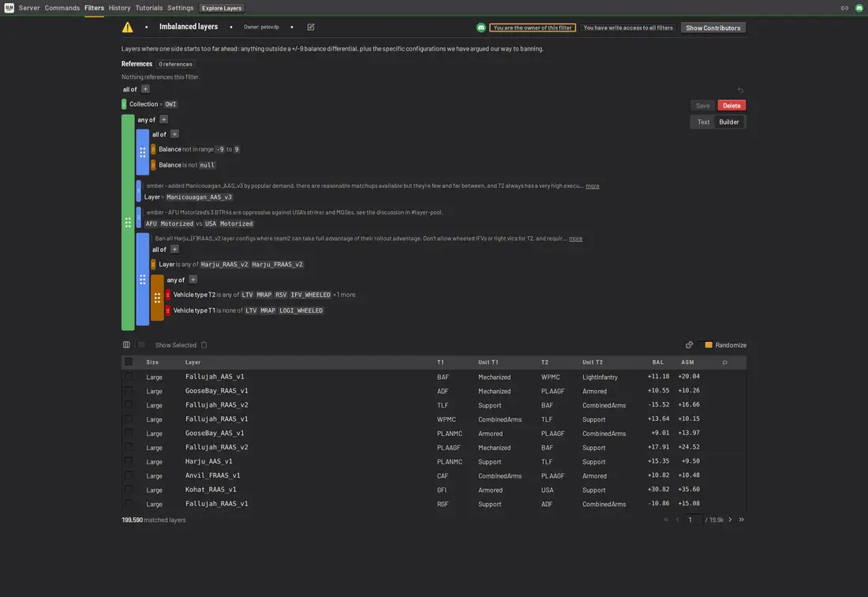This screenshot has width=868, height=597.
Task: Switch to Text editor mode
Action: (703, 122)
